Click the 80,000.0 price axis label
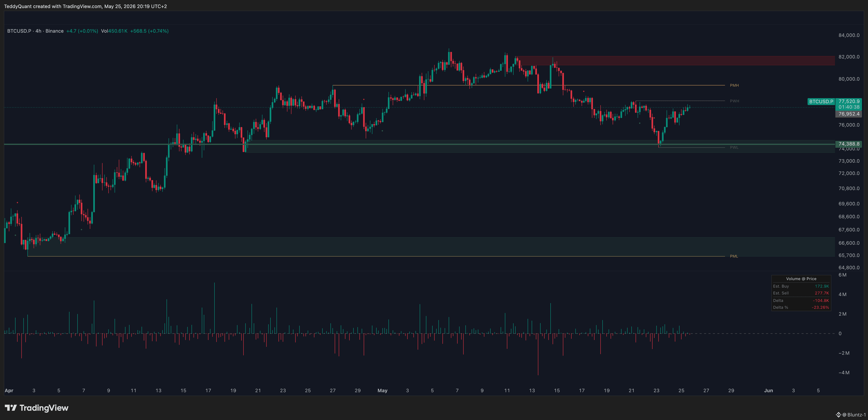Image resolution: width=868 pixels, height=420 pixels. [x=849, y=79]
